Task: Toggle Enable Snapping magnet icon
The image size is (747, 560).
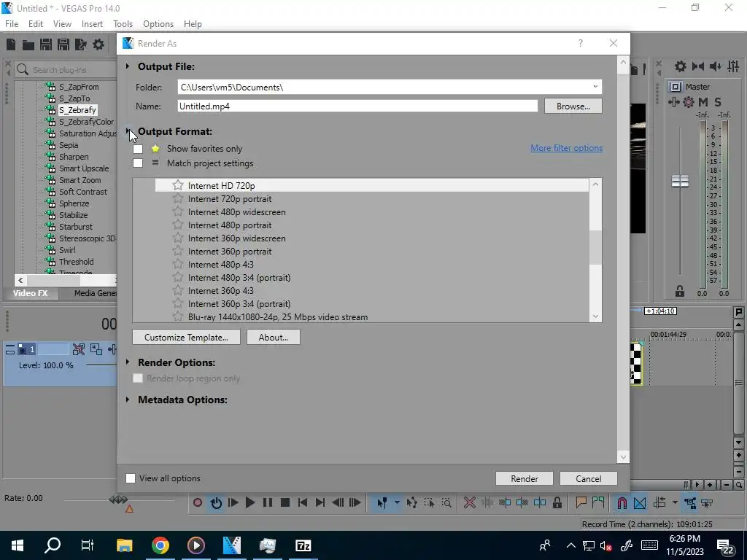Action: 622,502
